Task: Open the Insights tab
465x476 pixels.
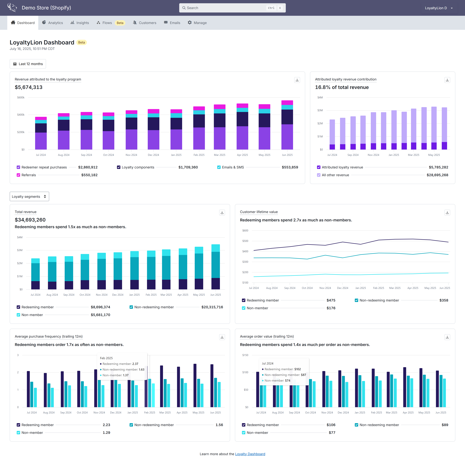Action: pos(80,23)
